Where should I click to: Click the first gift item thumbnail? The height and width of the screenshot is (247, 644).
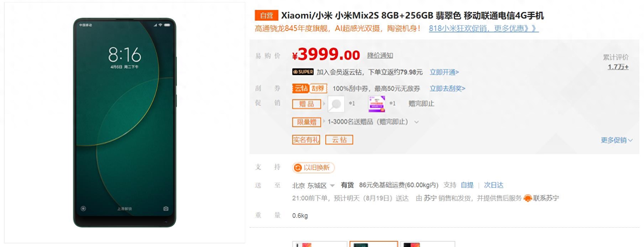336,104
